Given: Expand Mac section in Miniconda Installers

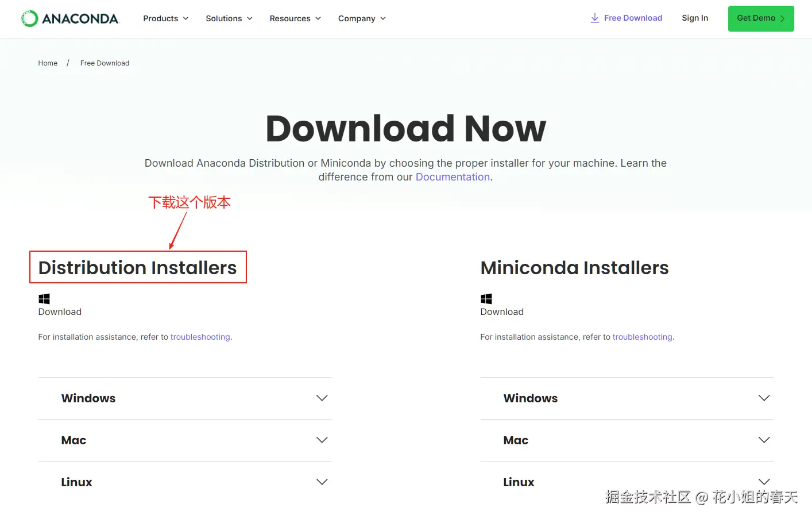Looking at the screenshot, I should click(x=627, y=440).
